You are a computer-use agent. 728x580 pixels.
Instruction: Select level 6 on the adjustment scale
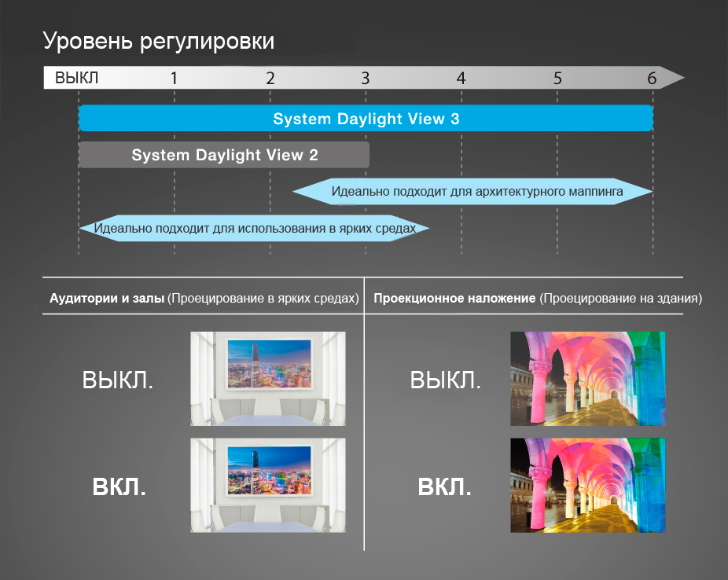[x=652, y=78]
